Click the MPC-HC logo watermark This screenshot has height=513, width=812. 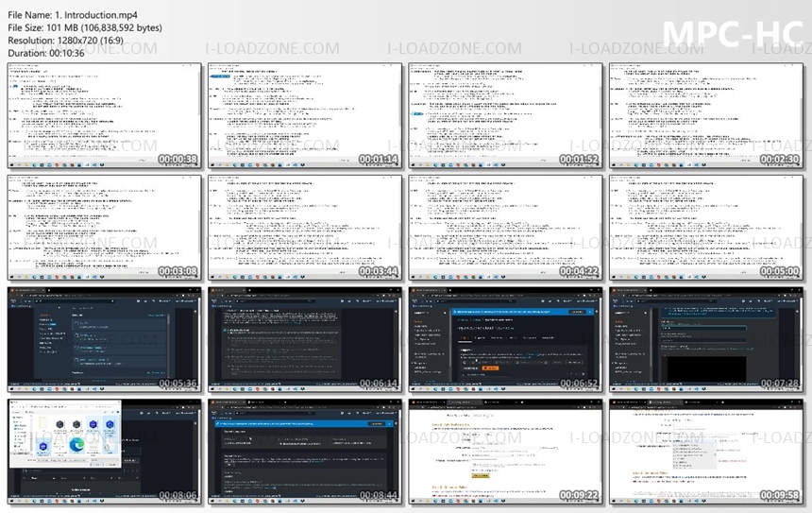pos(735,34)
